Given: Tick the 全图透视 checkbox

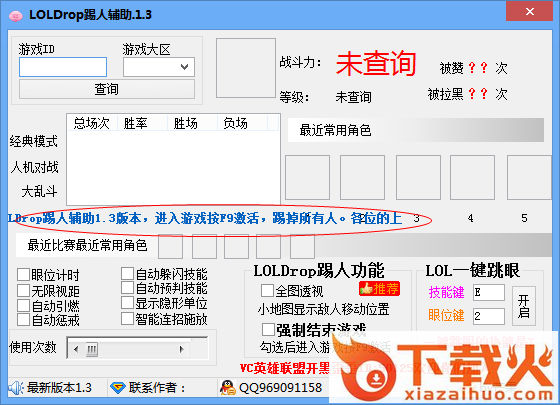Looking at the screenshot, I should [x=267, y=291].
